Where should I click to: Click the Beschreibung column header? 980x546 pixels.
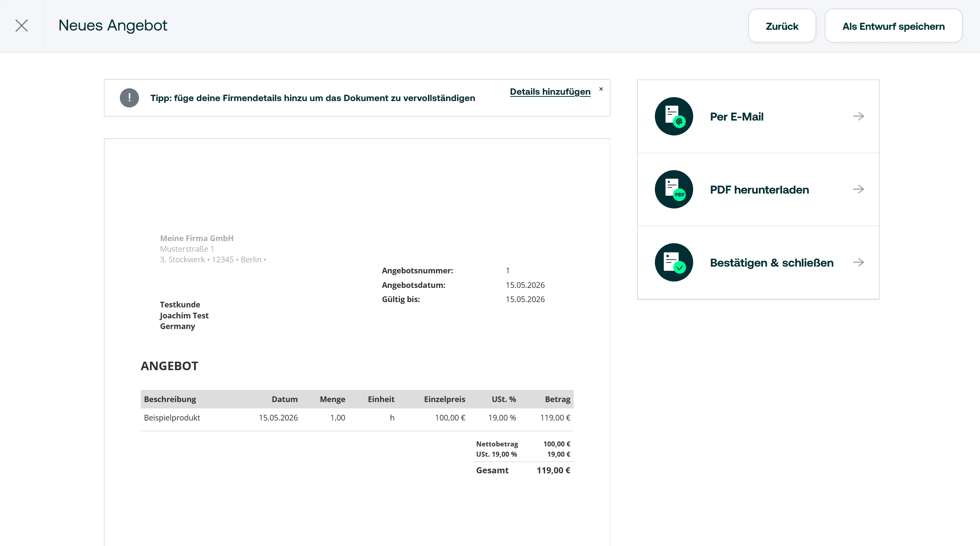click(170, 399)
